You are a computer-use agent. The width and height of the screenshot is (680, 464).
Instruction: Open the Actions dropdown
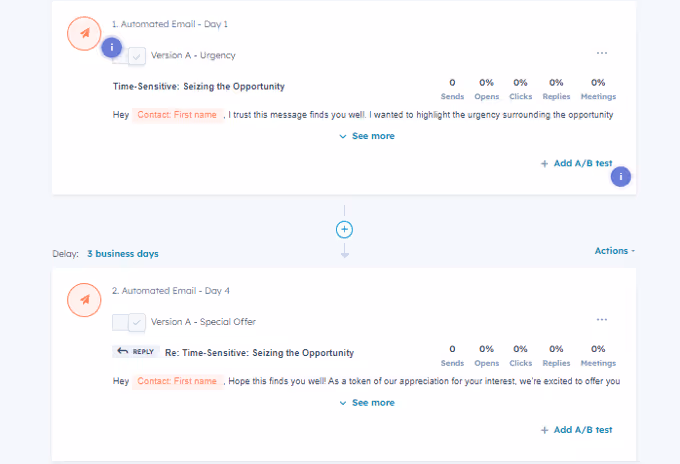[x=615, y=251]
